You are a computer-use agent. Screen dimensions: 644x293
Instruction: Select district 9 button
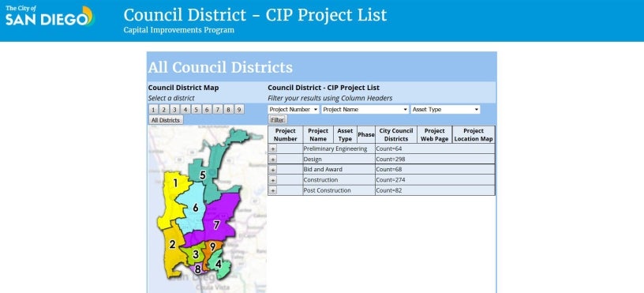238,109
